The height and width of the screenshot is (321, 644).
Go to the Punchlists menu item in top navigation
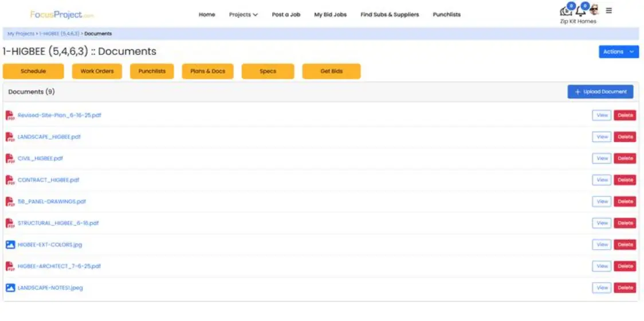click(446, 15)
